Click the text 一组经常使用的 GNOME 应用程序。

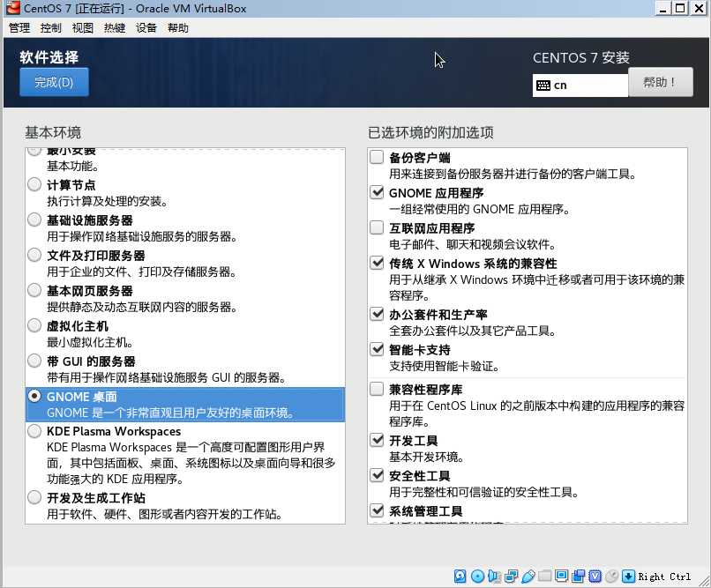[480, 209]
